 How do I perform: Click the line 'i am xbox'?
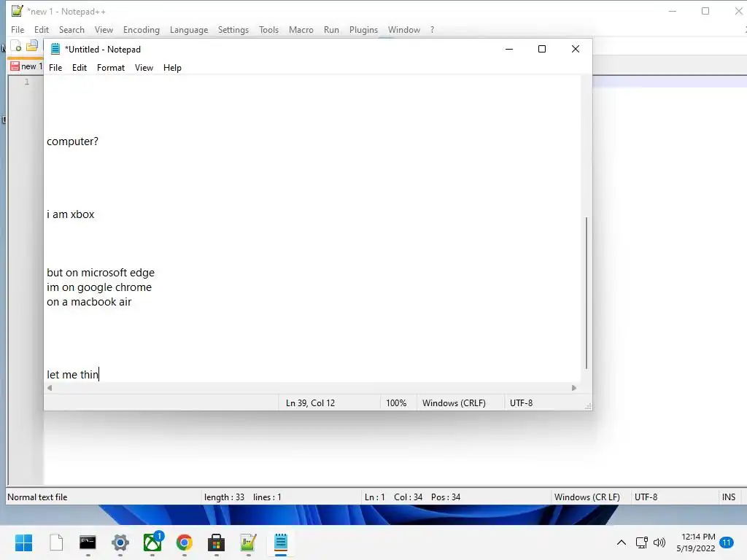click(71, 214)
